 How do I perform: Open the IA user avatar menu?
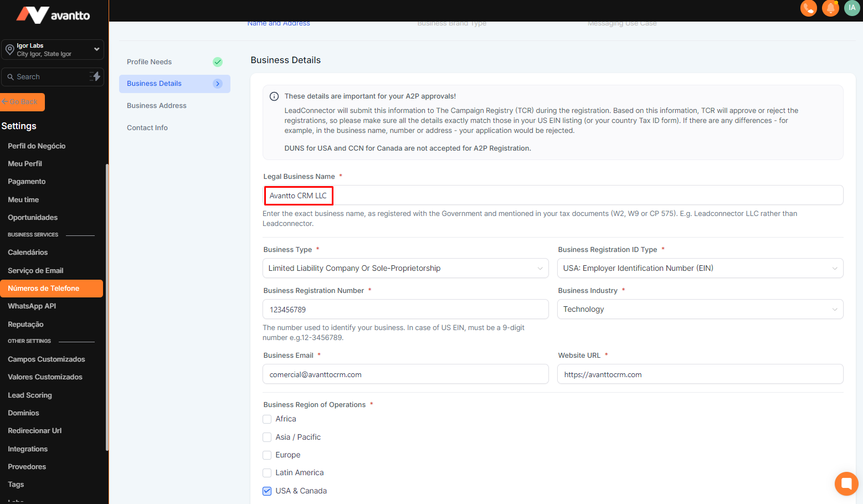click(851, 8)
